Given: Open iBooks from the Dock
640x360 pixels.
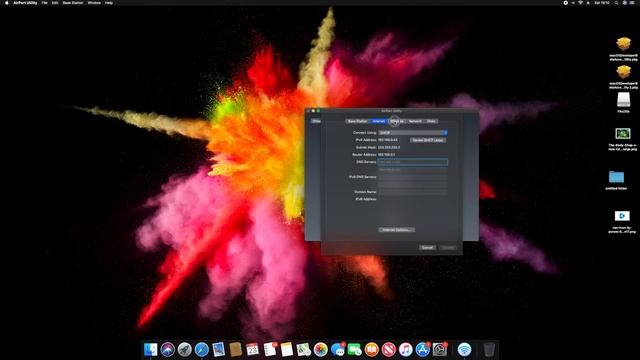Looking at the screenshot, I should [x=372, y=349].
